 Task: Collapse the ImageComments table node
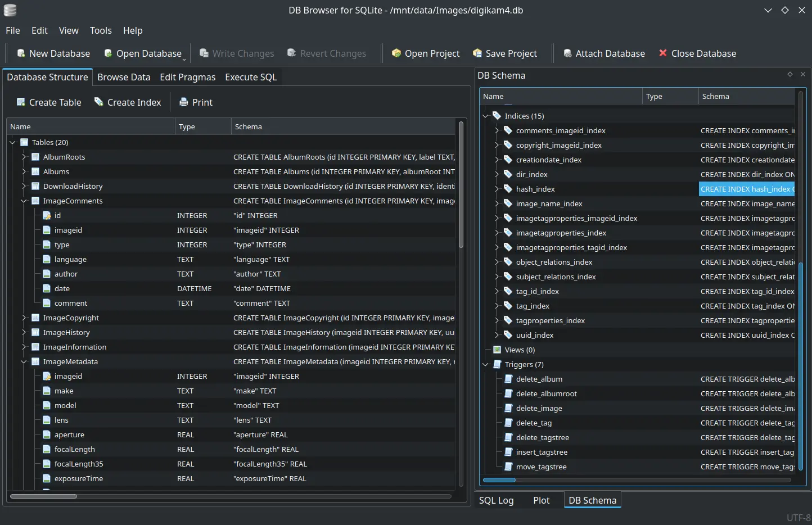point(24,201)
